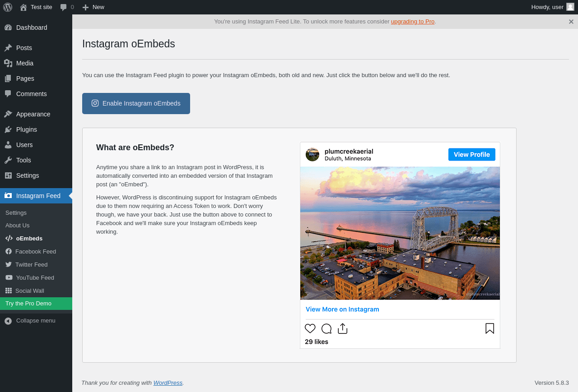Open Appearance menu item
This screenshot has width=578, height=392.
(36, 114)
